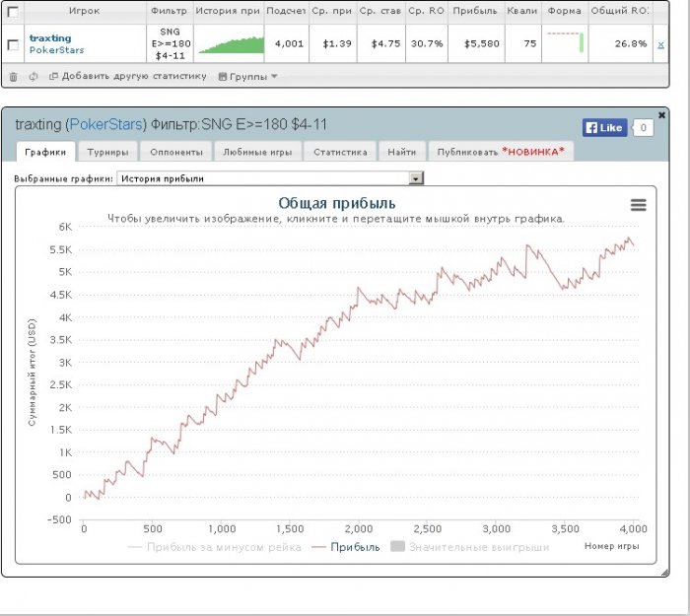Remove the traxting row with x link

click(x=660, y=44)
